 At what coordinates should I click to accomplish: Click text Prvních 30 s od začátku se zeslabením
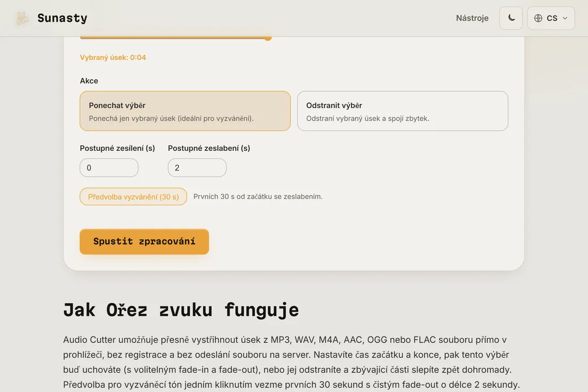(x=258, y=197)
